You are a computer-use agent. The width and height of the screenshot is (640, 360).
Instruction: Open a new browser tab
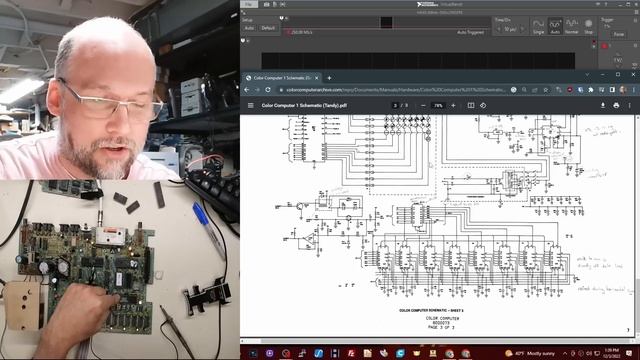[329, 78]
